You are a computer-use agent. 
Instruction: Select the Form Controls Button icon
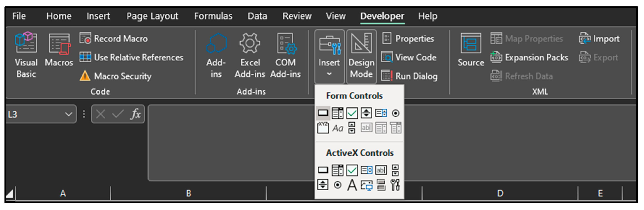(323, 113)
